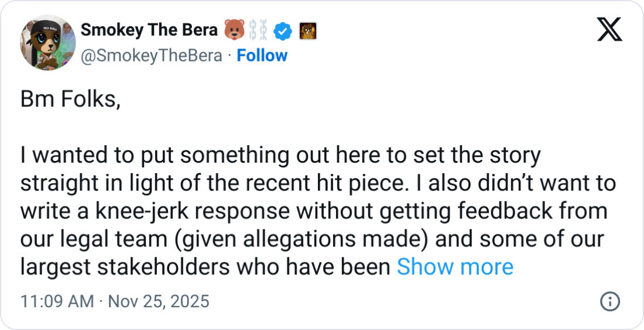Click the display name Smokey The Bera
This screenshot has height=330, width=644.
[148, 30]
